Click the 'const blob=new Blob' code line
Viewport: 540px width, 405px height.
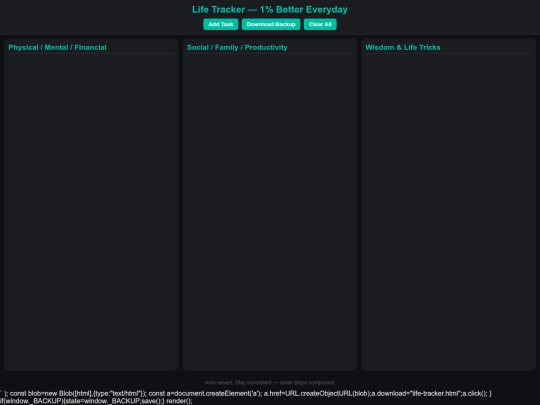(246, 393)
